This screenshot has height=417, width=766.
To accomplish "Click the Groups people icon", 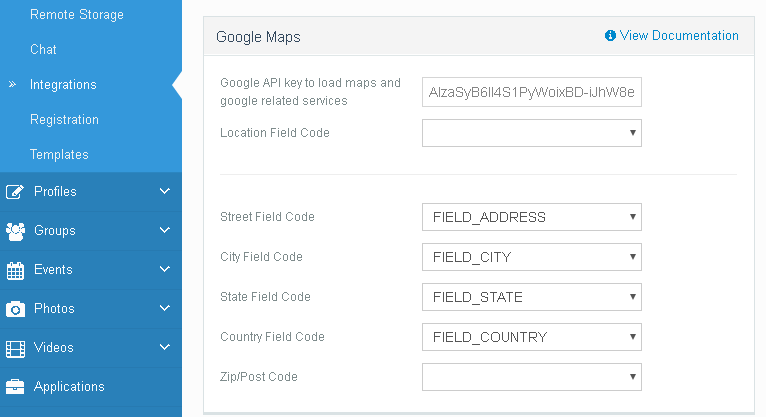I will pyautogui.click(x=15, y=231).
